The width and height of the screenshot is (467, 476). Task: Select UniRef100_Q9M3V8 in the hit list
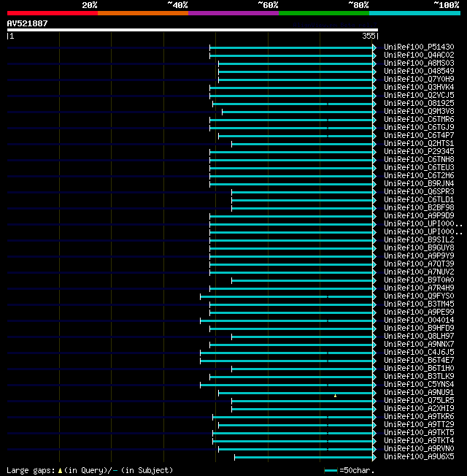[419, 112]
